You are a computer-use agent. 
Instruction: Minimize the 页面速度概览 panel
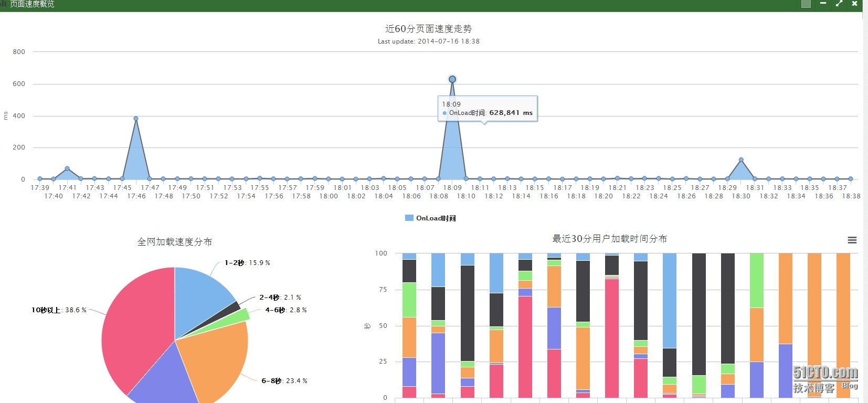823,3
